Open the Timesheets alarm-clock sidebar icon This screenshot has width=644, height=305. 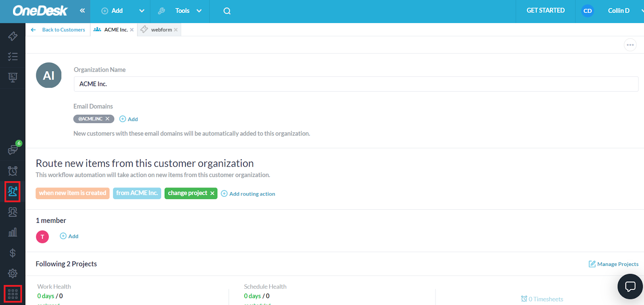click(12, 171)
